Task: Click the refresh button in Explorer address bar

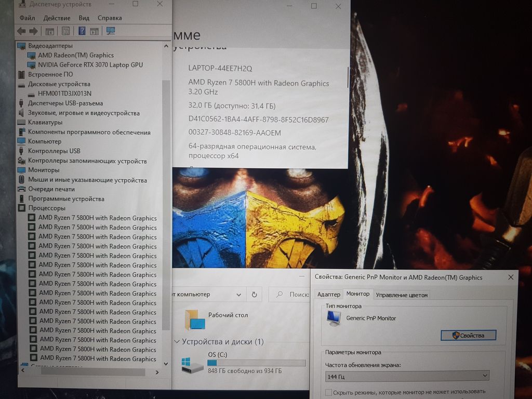Action: 254,295
